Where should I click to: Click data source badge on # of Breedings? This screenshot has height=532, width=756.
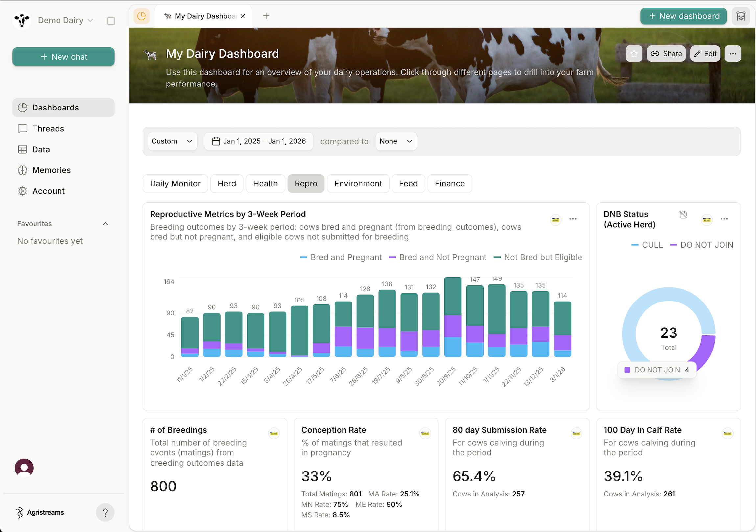click(274, 433)
